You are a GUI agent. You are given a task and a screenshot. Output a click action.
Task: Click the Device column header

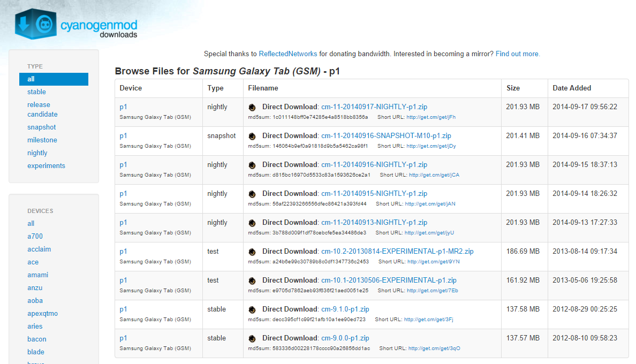[x=131, y=88]
